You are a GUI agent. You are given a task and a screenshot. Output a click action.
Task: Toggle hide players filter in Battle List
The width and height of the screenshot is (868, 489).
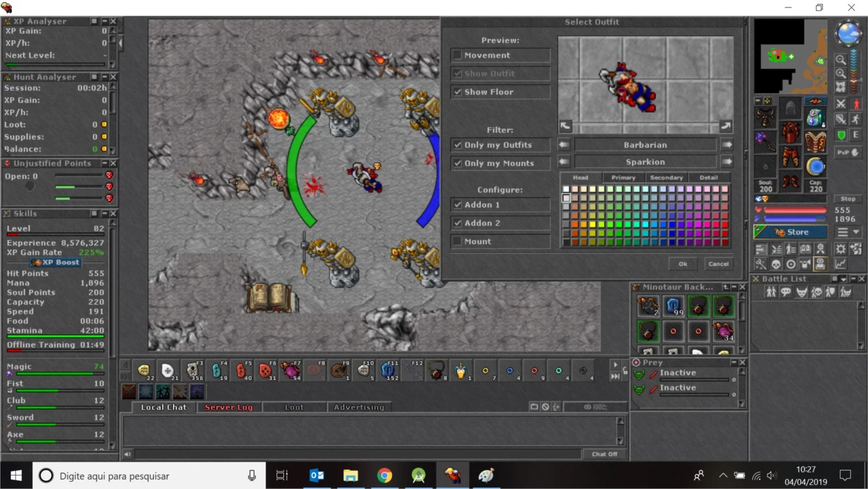pyautogui.click(x=771, y=292)
